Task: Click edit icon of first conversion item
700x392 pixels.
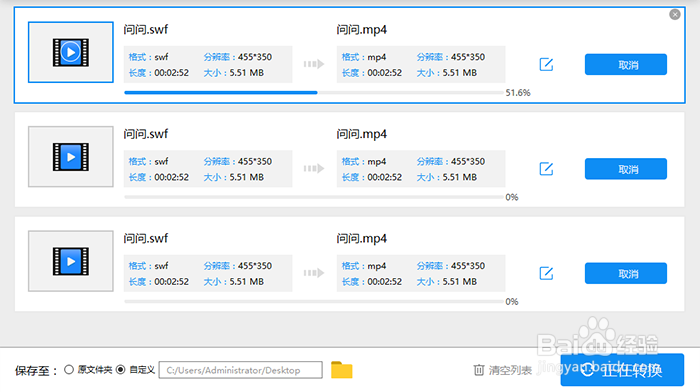Action: (546, 64)
